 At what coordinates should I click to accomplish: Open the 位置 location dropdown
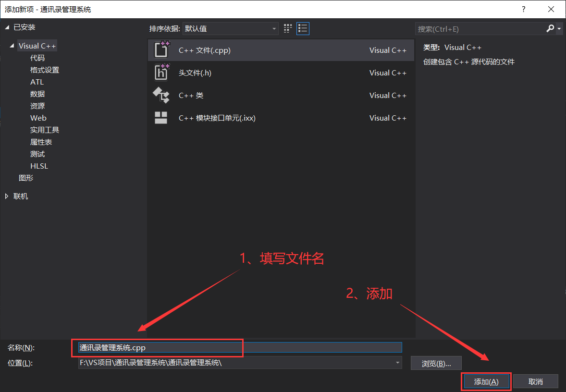397,363
